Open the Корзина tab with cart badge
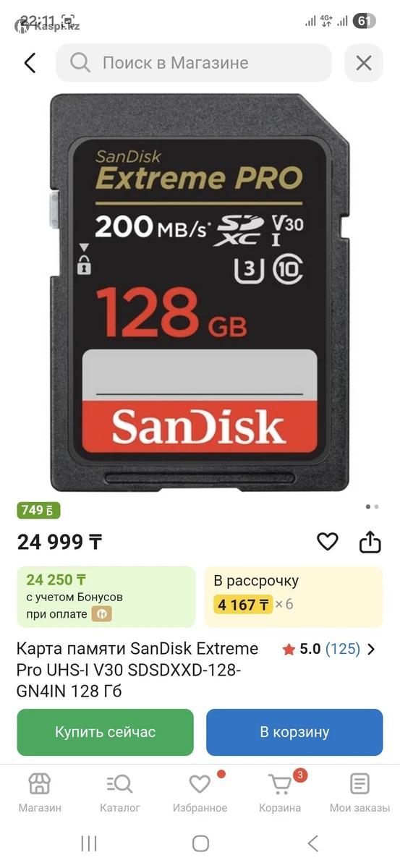400x868 pixels. [280, 793]
